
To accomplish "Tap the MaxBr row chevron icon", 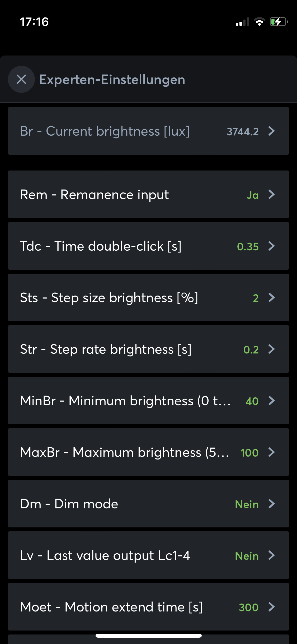I will 272,452.
